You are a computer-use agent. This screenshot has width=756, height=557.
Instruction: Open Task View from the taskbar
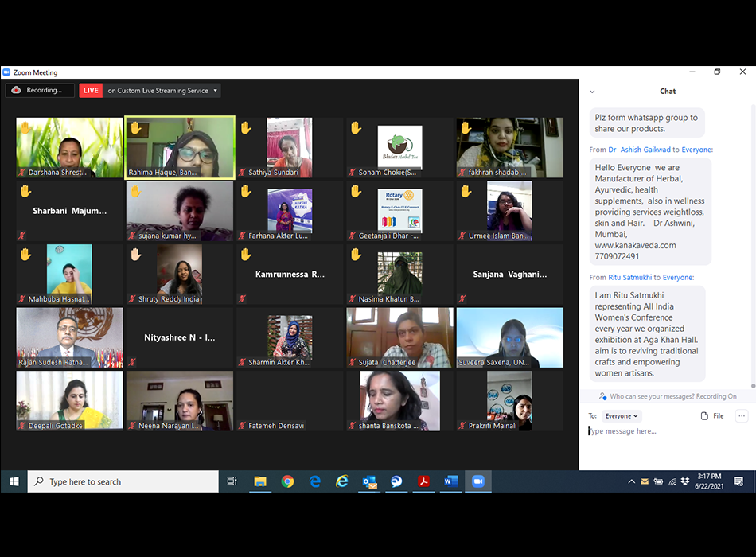click(x=232, y=481)
